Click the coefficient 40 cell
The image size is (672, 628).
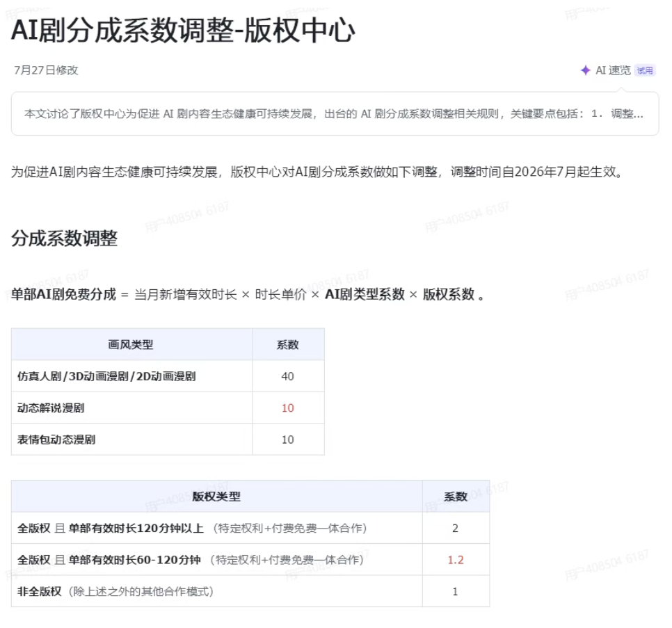click(287, 376)
